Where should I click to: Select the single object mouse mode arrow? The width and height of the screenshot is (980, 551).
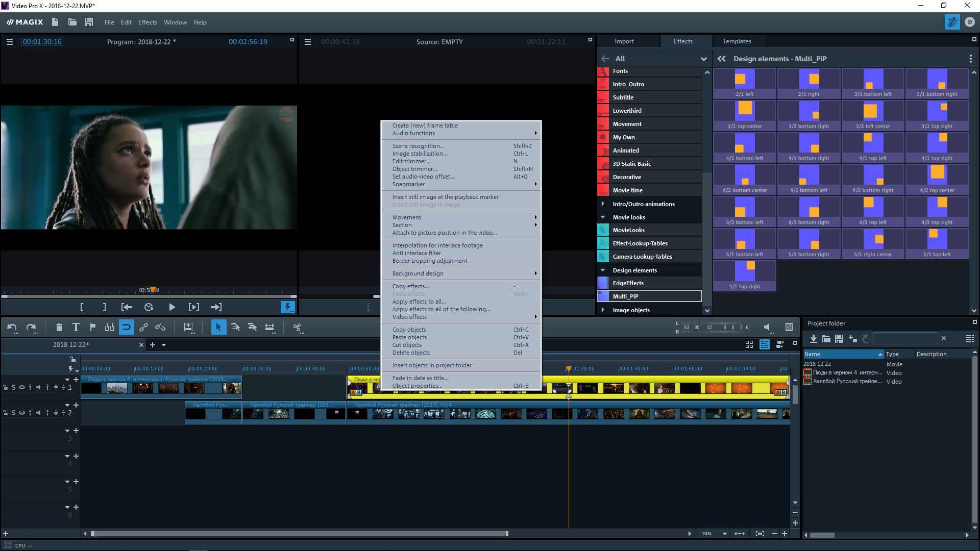point(218,328)
